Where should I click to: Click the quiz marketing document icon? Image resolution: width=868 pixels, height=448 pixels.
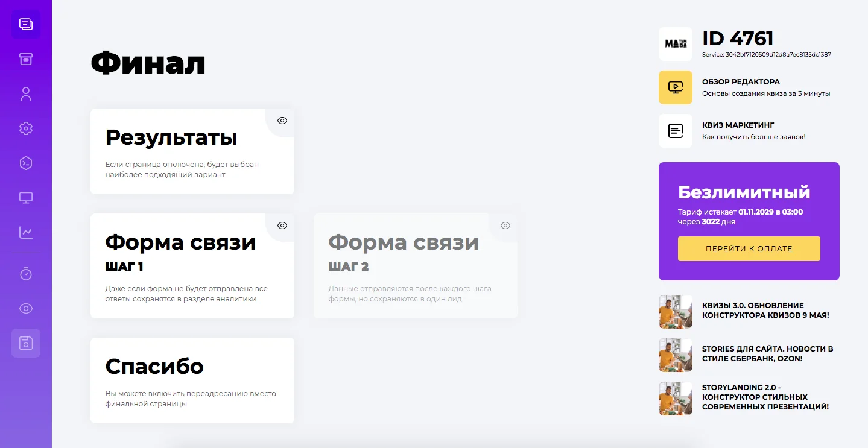[676, 131]
